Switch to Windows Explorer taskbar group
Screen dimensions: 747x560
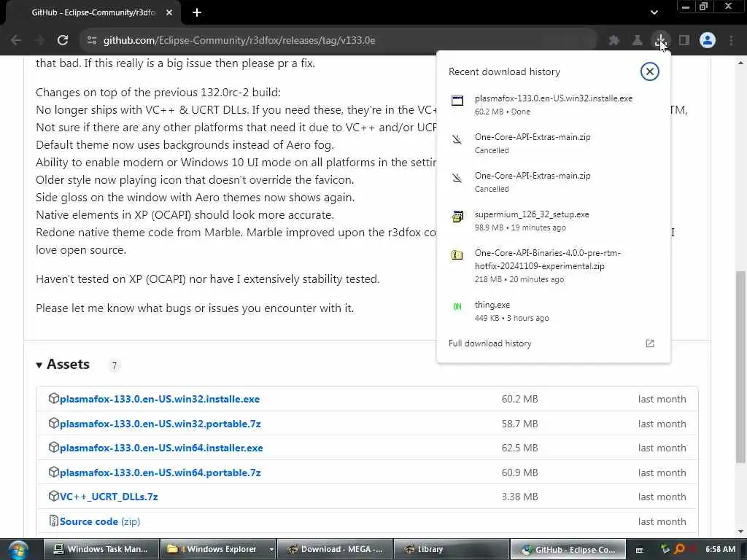(x=214, y=549)
